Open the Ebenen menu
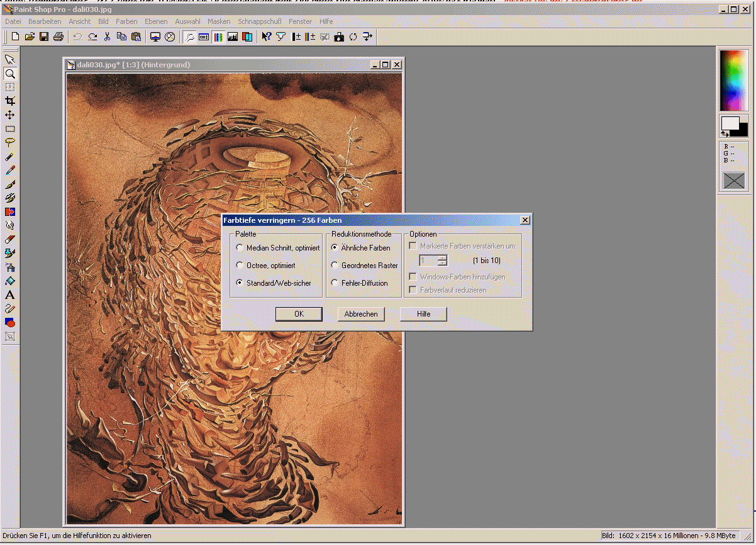Screen dimensions: 756x545 point(156,21)
